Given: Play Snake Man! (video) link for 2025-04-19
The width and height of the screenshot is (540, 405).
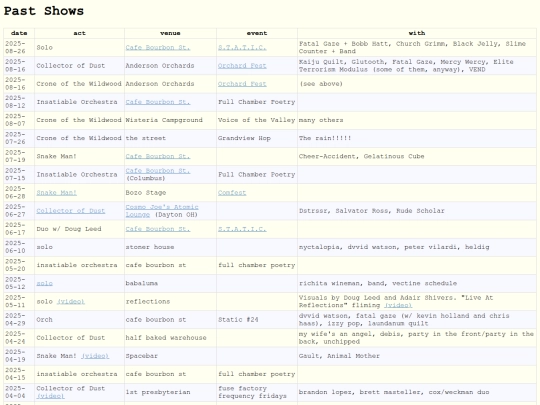Looking at the screenshot, I should pyautogui.click(x=95, y=356).
